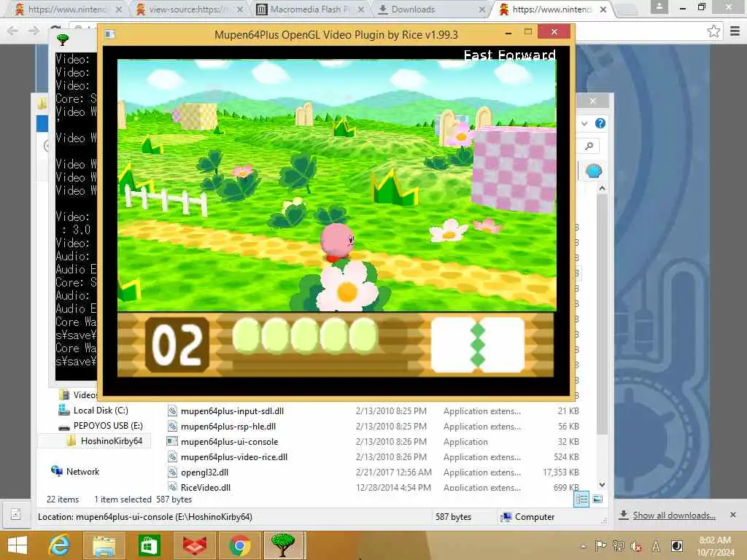Open File Explorer from the taskbar
747x560 pixels.
coord(104,545)
